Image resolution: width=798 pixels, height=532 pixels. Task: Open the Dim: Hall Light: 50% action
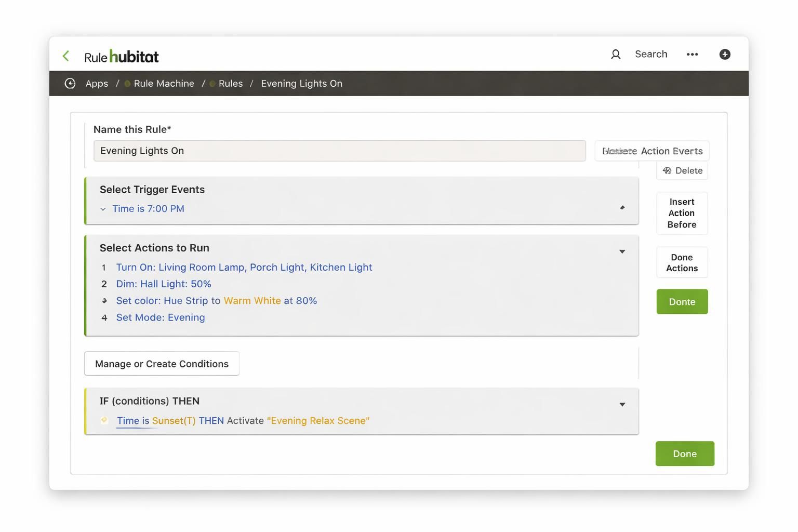point(164,284)
